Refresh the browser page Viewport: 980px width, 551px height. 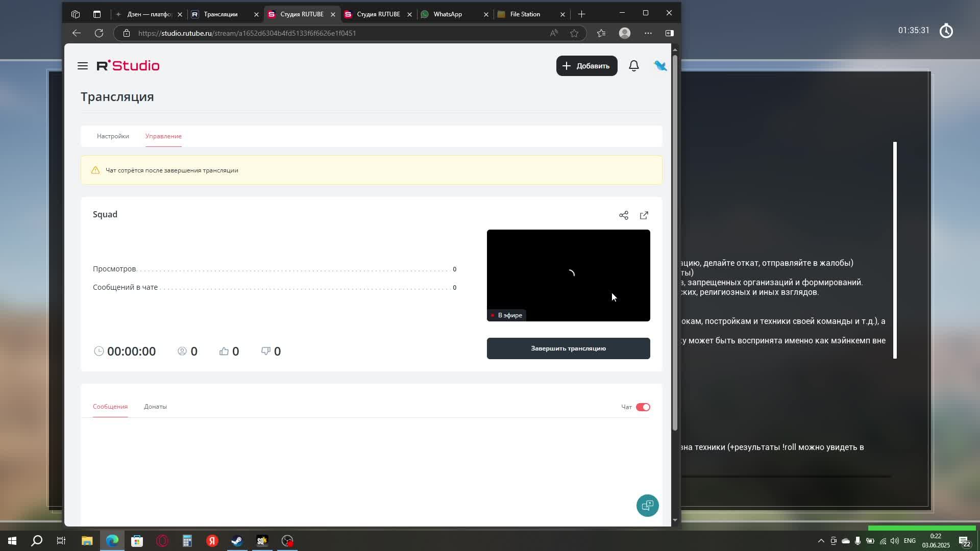(99, 33)
